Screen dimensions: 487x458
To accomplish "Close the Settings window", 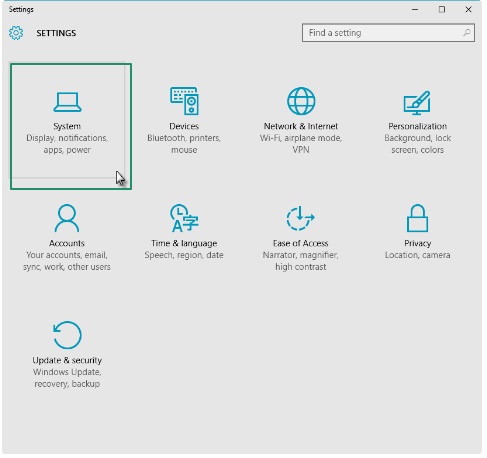I will pos(468,9).
